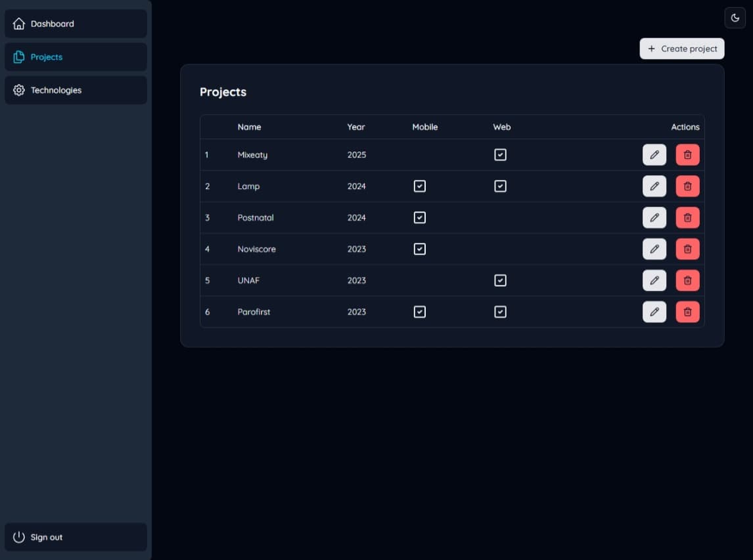
Task: Open the Technologies section
Action: (x=56, y=90)
